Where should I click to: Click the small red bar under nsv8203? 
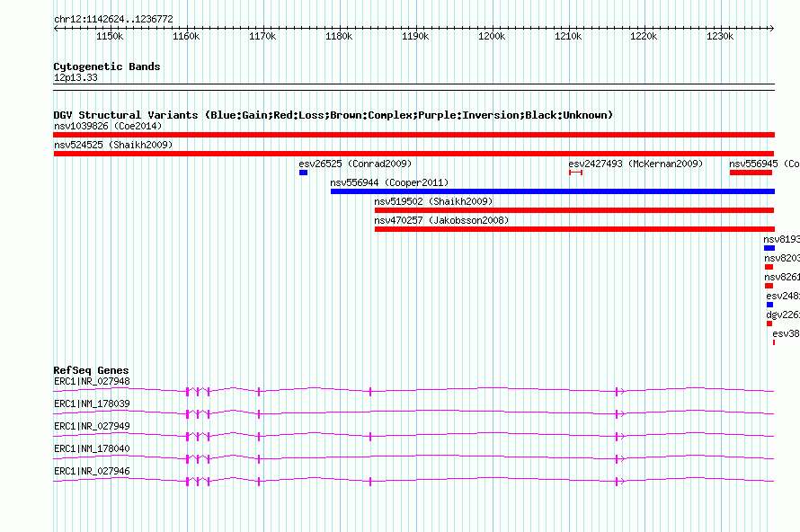tap(769, 267)
